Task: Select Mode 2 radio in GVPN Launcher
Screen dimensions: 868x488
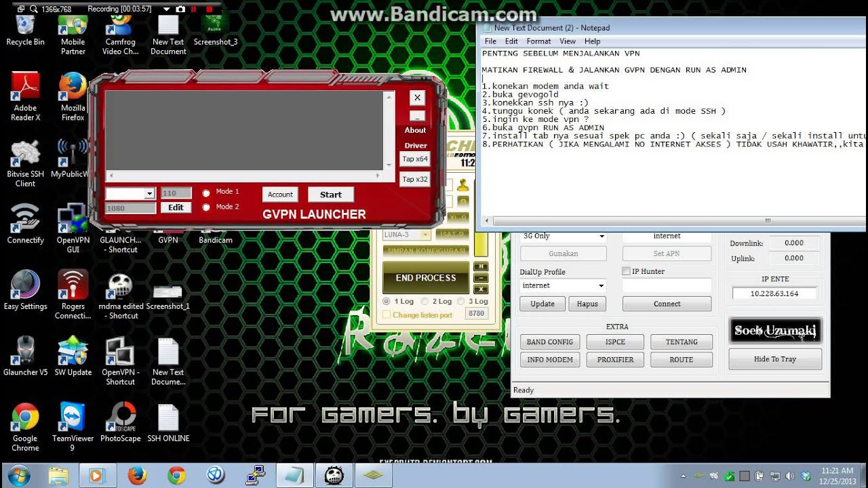Action: click(x=206, y=207)
